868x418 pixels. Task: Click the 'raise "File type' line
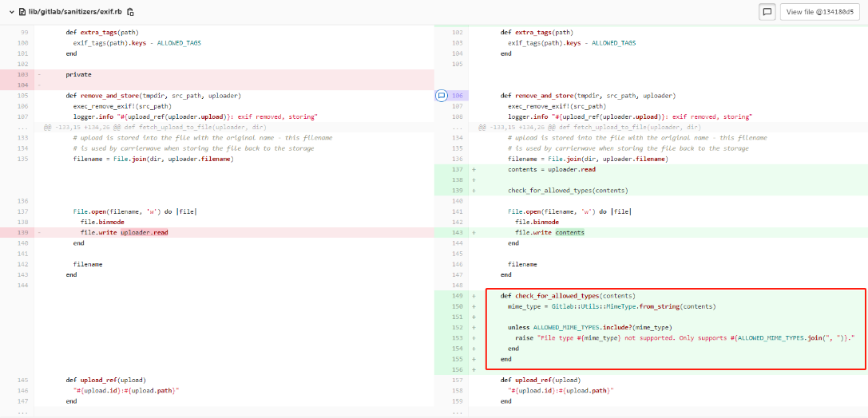pyautogui.click(x=685, y=337)
